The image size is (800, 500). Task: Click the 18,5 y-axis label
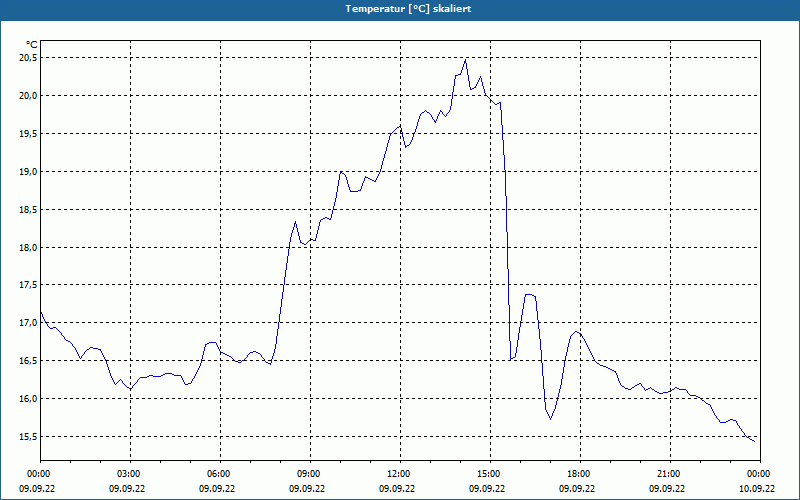click(28, 210)
